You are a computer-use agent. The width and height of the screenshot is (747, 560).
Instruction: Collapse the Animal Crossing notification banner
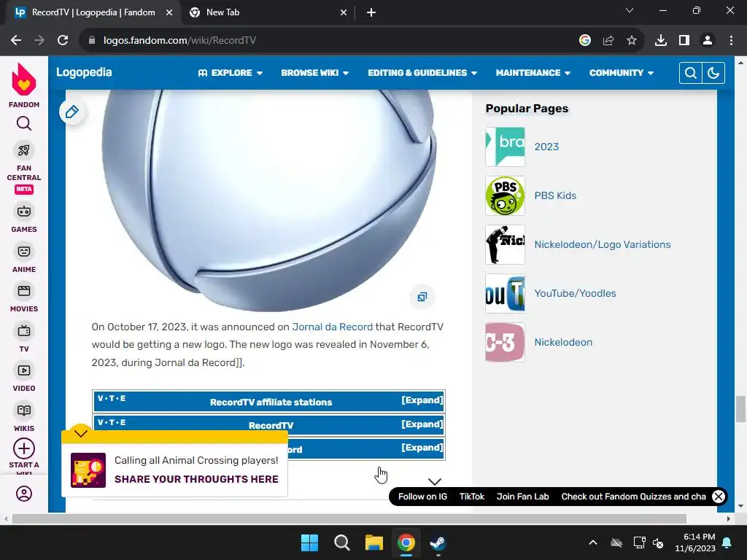81,433
